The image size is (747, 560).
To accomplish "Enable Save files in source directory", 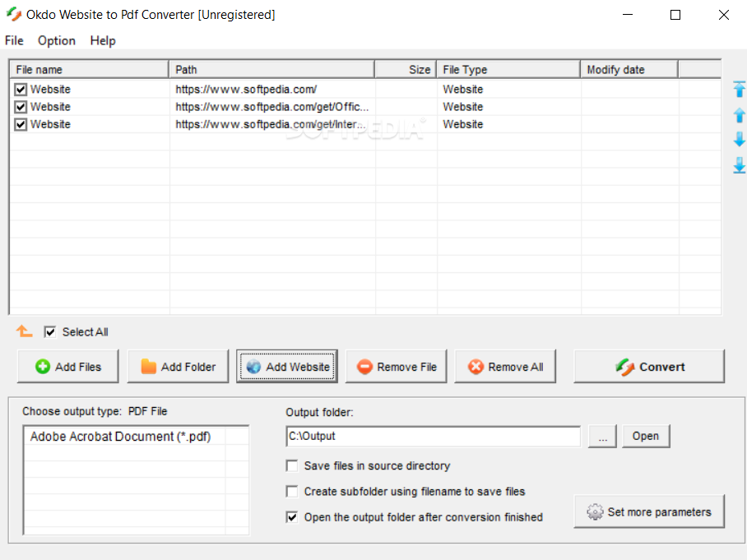I will tap(292, 465).
